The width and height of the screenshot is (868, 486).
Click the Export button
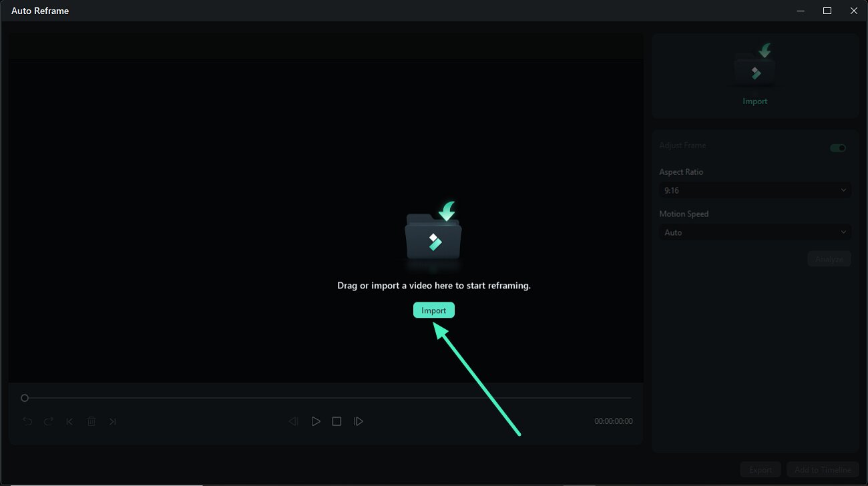pyautogui.click(x=761, y=470)
